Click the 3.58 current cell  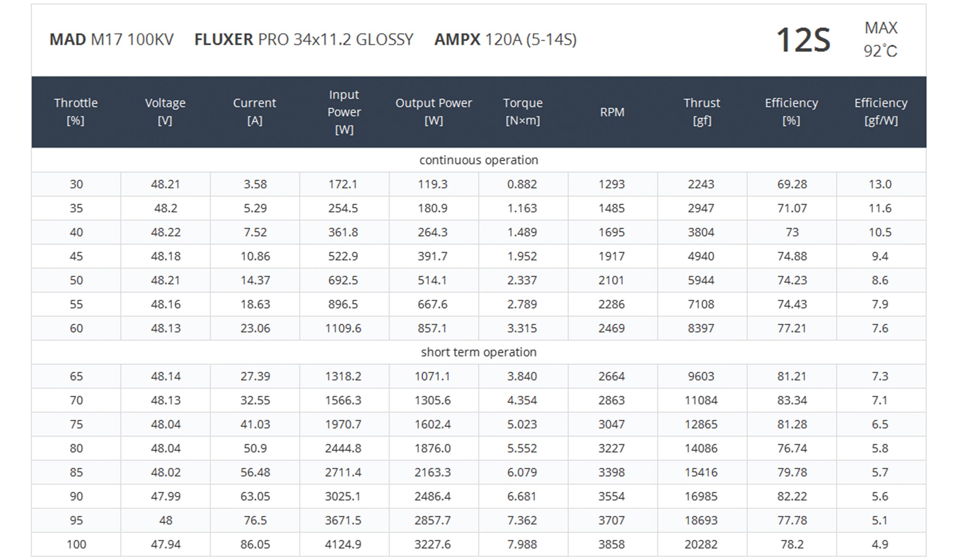(x=255, y=184)
